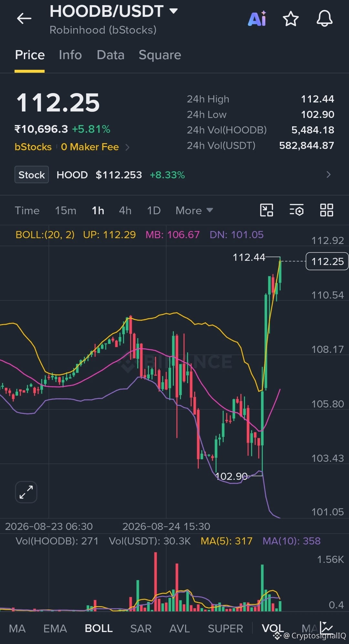The width and height of the screenshot is (349, 644).
Task: Enable the SUPER indicator
Action: [225, 628]
